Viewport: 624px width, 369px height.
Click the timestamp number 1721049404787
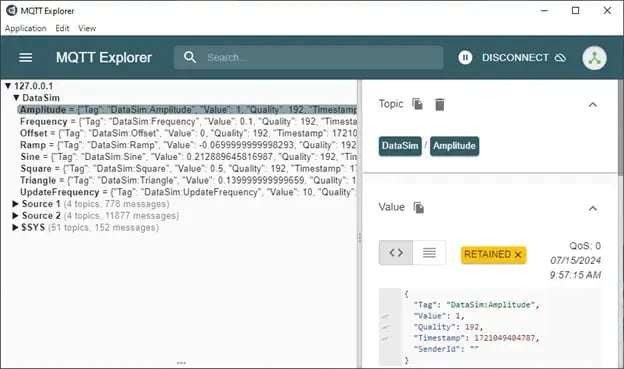(505, 338)
